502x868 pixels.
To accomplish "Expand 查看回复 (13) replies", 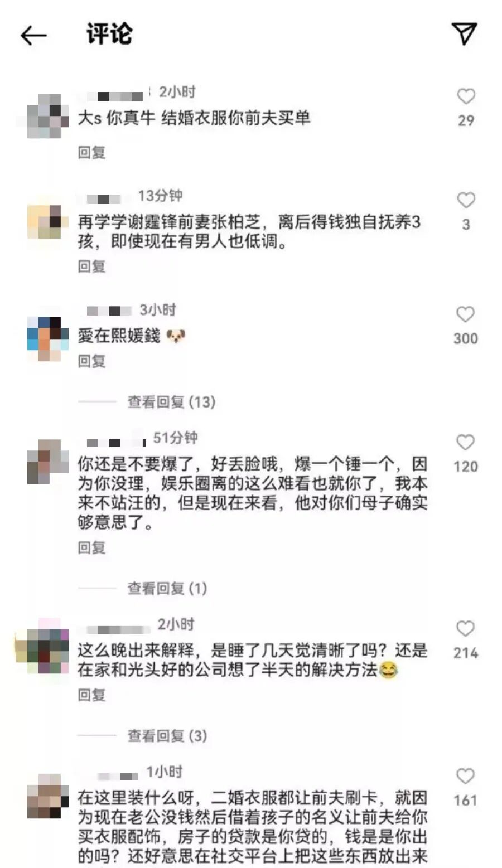I will (171, 402).
